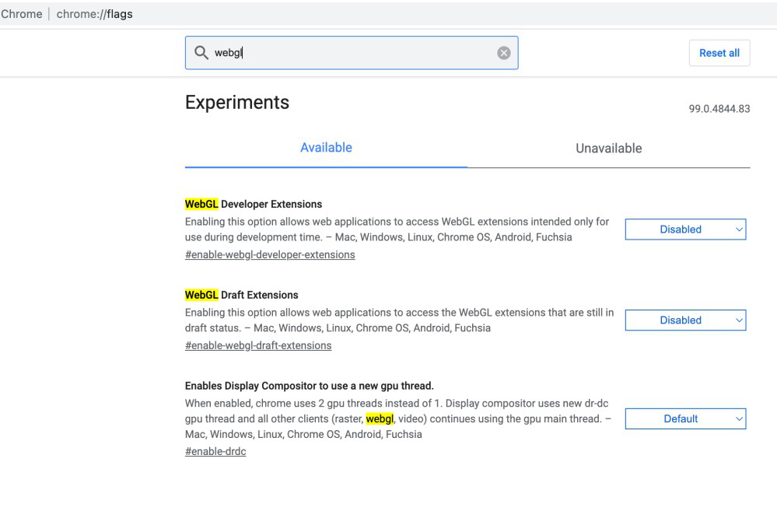Switch to the Unavailable tab
The height and width of the screenshot is (532, 777).
point(608,148)
